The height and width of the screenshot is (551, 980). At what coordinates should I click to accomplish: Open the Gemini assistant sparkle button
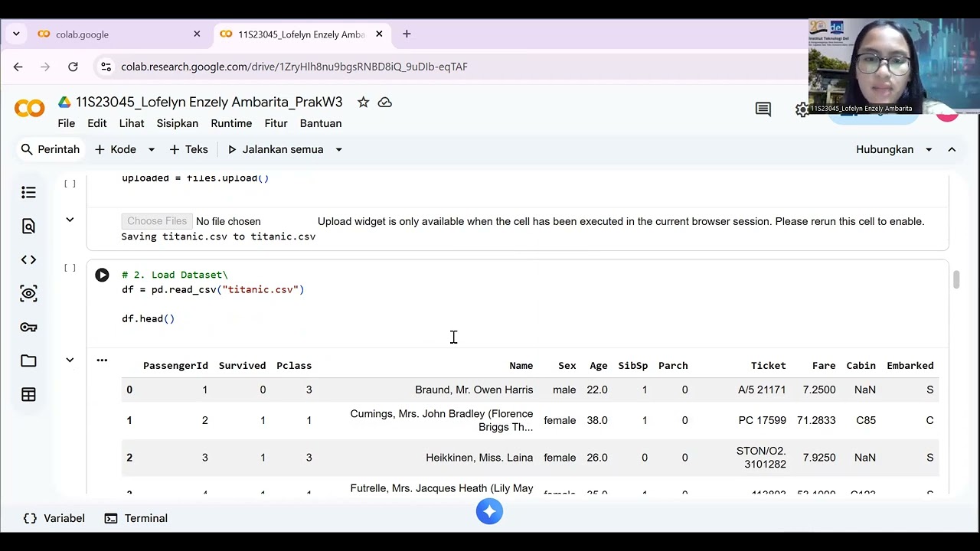tap(489, 511)
